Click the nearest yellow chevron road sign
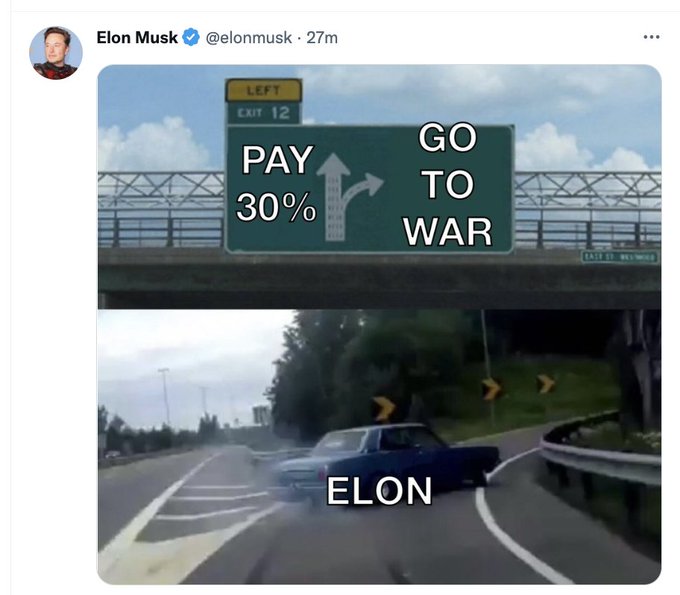Image resolution: width=680 pixels, height=595 pixels. coord(384,409)
